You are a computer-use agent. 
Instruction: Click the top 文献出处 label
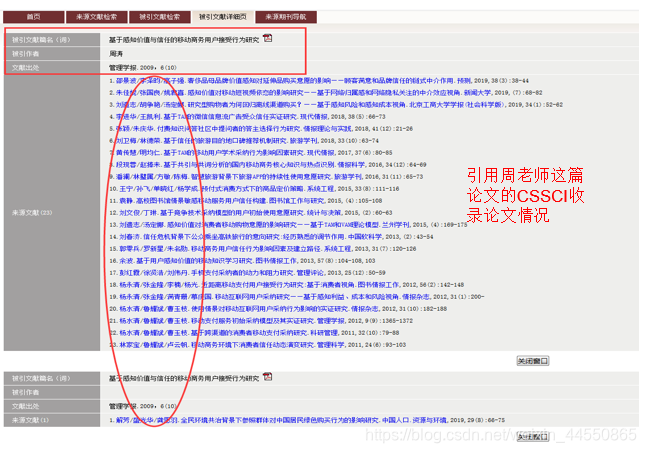pyautogui.click(x=25, y=68)
